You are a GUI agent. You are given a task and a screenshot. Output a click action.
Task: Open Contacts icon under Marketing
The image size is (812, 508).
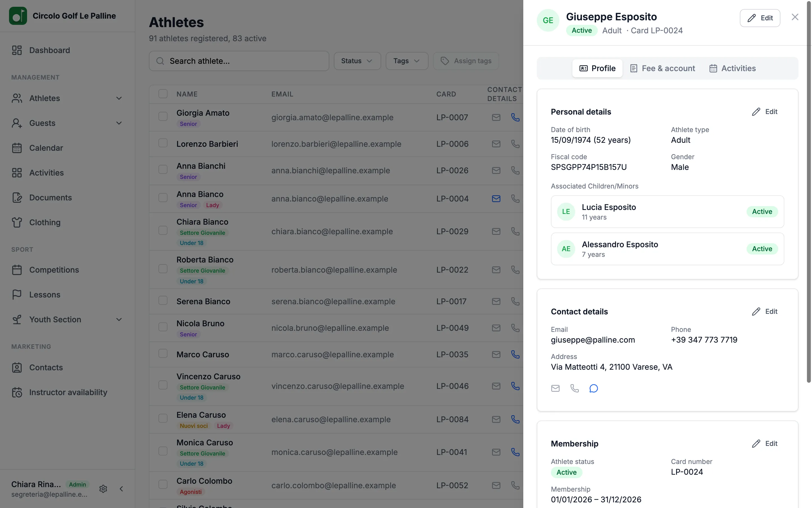tap(17, 367)
